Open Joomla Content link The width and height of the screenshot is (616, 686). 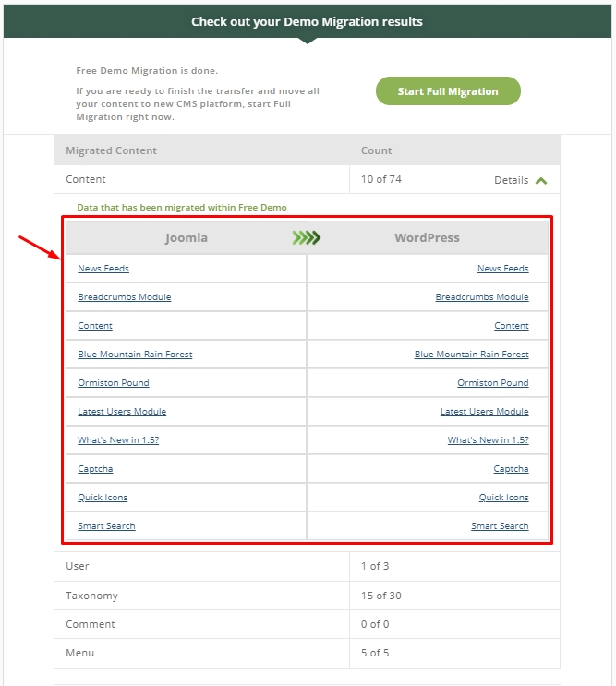(95, 326)
